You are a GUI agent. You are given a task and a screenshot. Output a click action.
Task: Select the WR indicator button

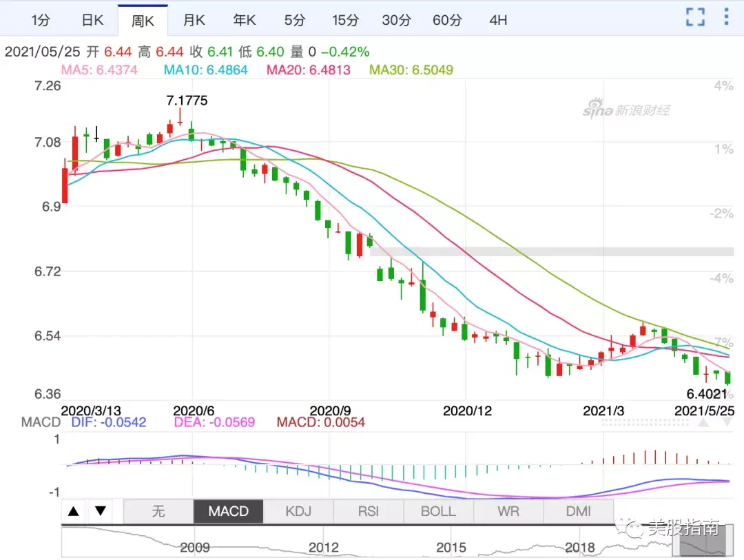coord(508,511)
